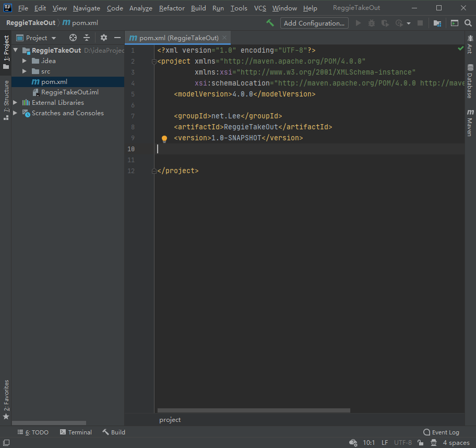Click the Run with Coverage icon
Screen dimensions: 476x448
(x=385, y=23)
